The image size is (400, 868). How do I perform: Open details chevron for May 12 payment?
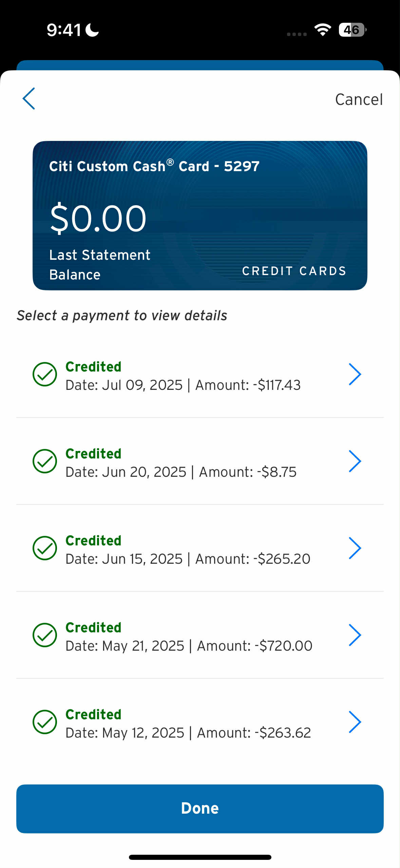coord(355,722)
